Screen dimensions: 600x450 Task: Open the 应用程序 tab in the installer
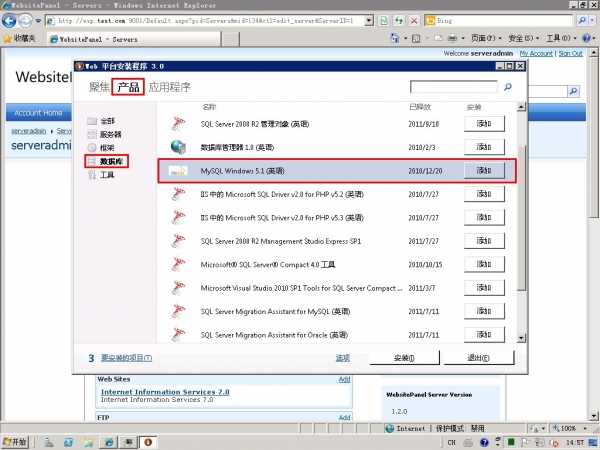[169, 87]
